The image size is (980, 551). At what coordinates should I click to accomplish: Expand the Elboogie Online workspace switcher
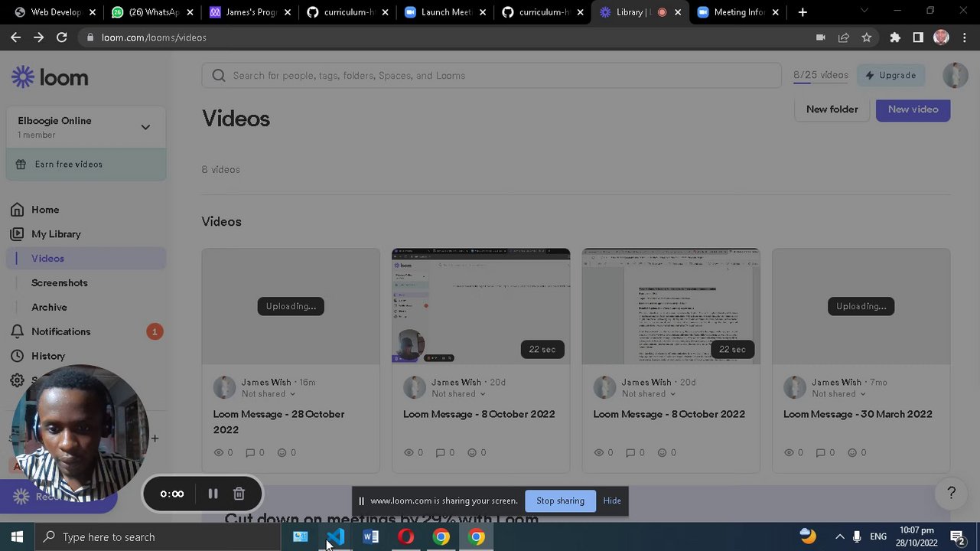click(x=86, y=127)
